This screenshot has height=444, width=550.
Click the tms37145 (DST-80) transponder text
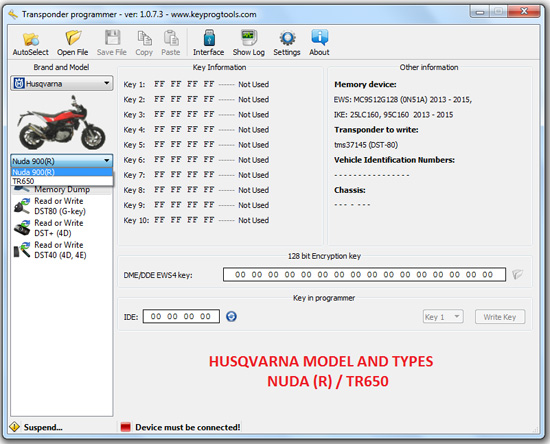tap(366, 145)
